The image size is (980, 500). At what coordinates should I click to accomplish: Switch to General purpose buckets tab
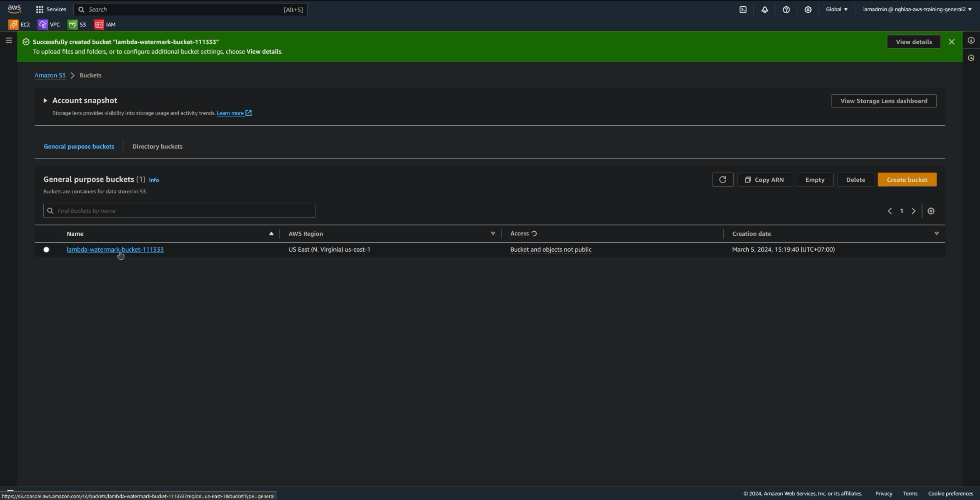click(79, 146)
